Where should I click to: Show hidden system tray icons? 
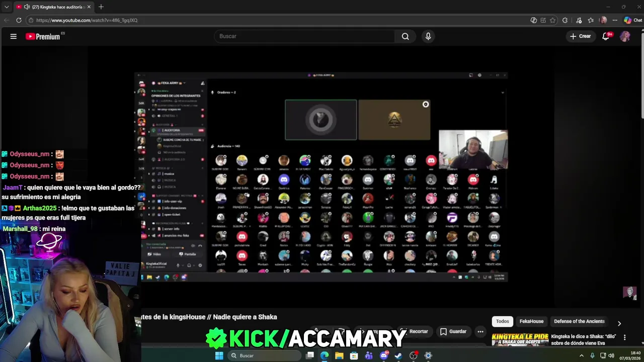pyautogui.click(x=582, y=355)
